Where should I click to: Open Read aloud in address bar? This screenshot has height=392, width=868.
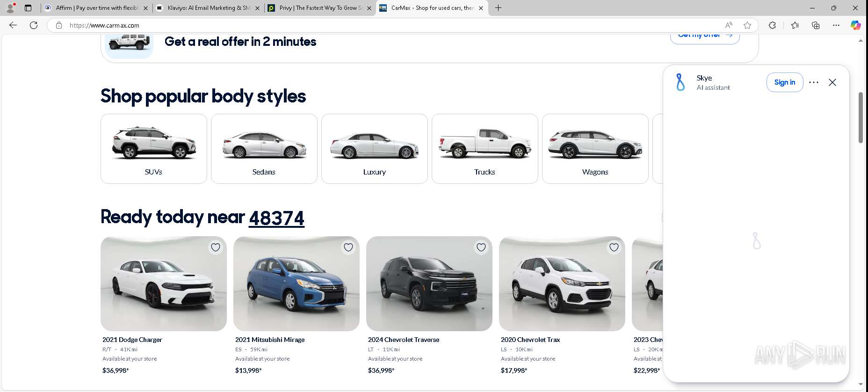[729, 25]
